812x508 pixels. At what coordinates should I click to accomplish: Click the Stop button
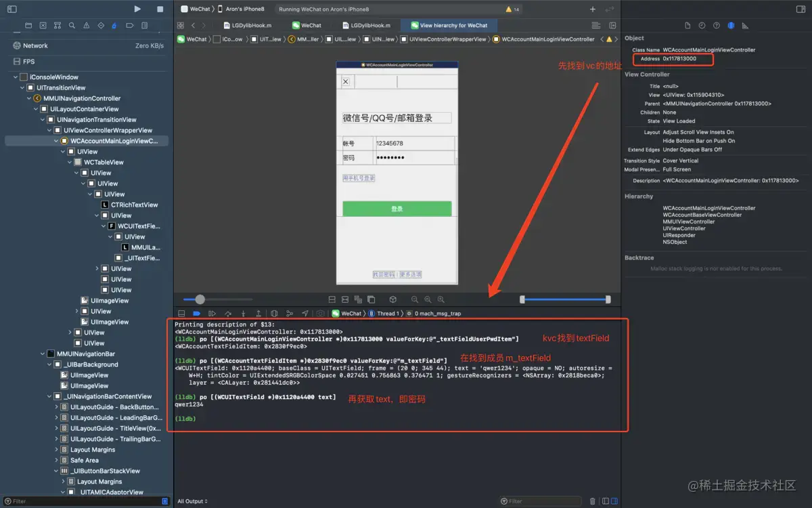160,9
